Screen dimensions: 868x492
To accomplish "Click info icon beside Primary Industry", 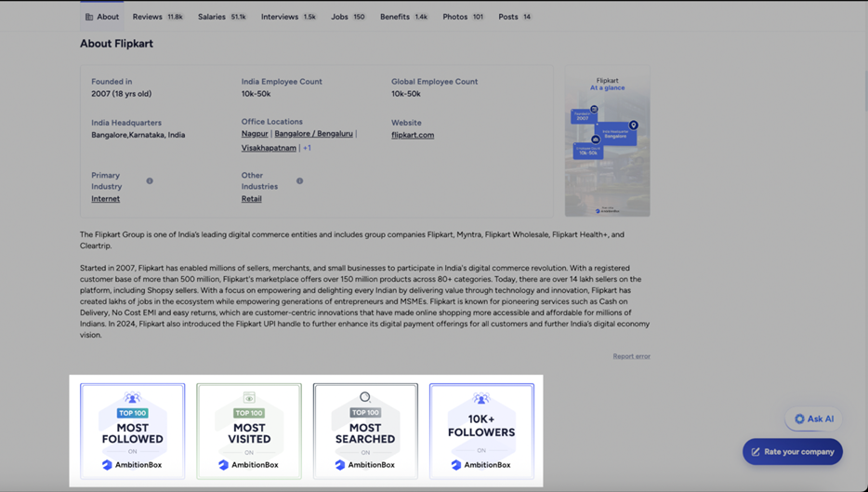I will click(150, 181).
